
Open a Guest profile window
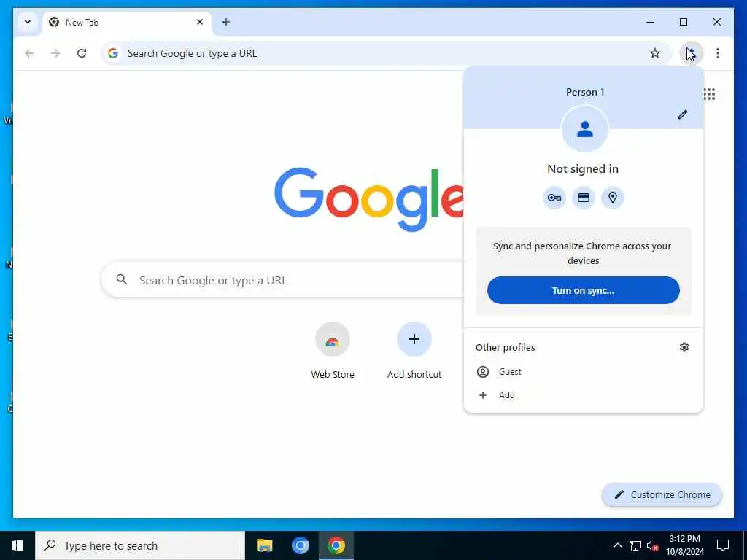583,372
